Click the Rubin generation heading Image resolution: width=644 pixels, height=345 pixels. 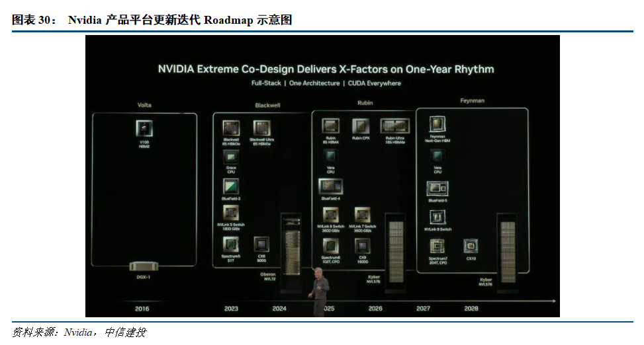pyautogui.click(x=365, y=103)
